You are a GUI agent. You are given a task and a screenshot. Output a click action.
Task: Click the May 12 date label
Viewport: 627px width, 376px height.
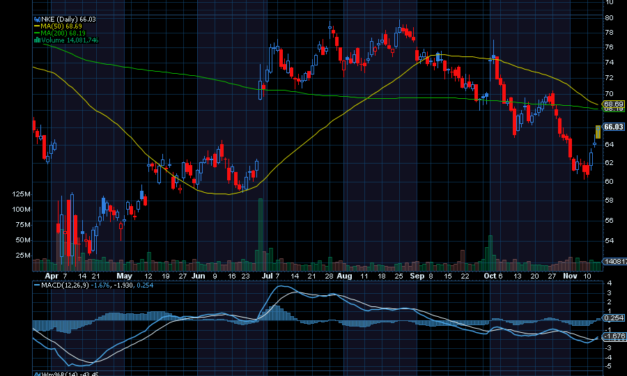[148, 276]
